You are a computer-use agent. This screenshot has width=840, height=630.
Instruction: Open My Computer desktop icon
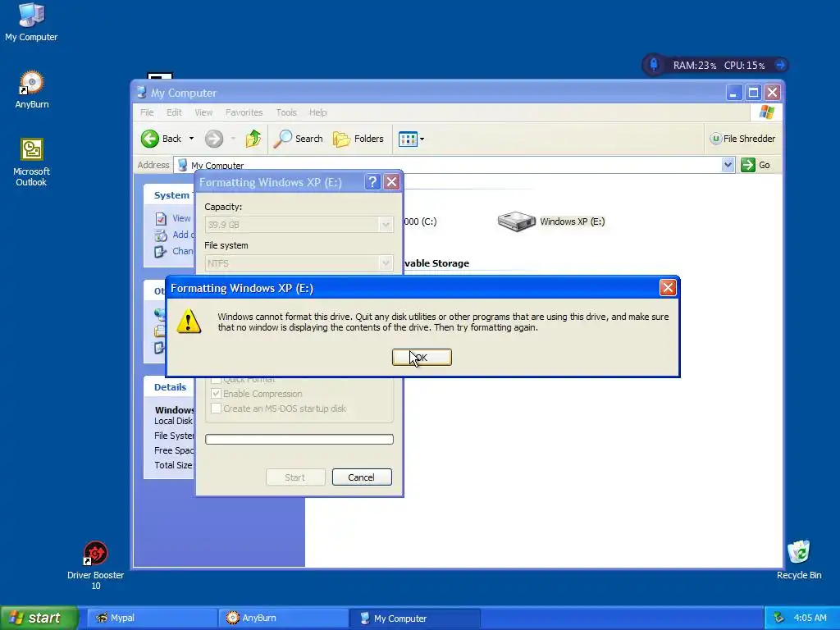tap(31, 22)
